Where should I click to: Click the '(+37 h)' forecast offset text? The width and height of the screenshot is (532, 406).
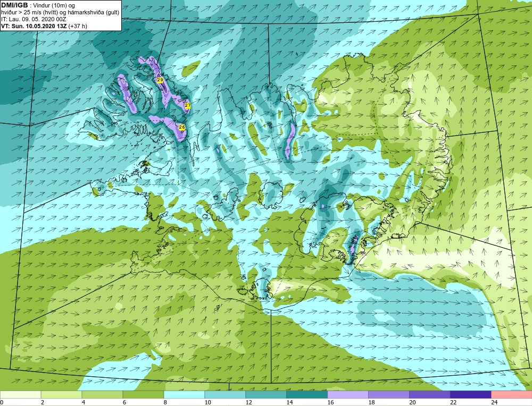coord(78,26)
